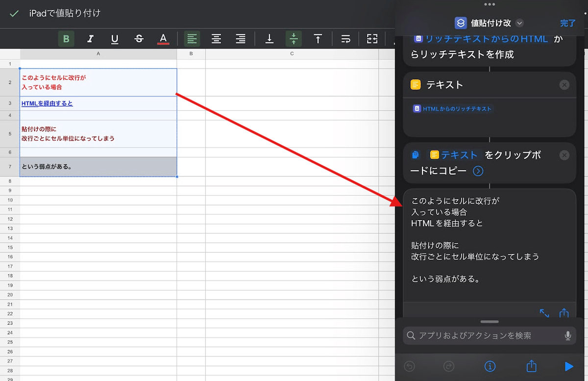Viewport: 588px width, 381px height.
Task: Align cell content to bottom
Action: 269,39
